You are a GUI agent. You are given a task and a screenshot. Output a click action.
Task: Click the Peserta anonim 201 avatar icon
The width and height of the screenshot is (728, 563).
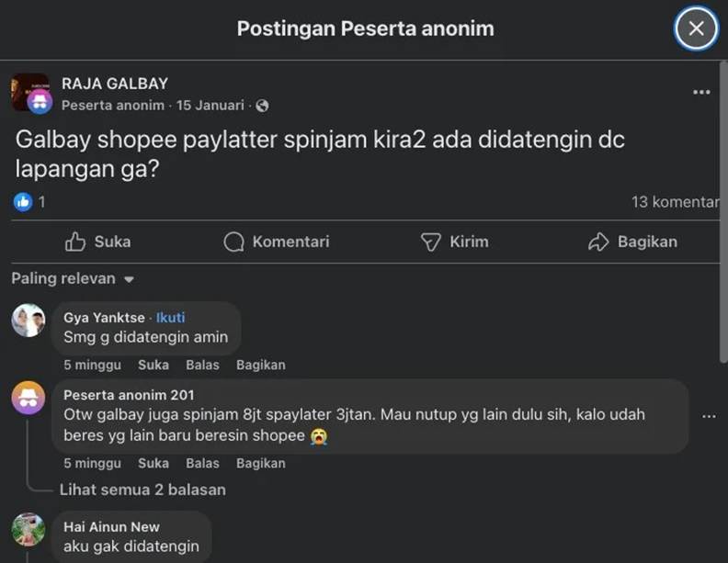coord(28,398)
